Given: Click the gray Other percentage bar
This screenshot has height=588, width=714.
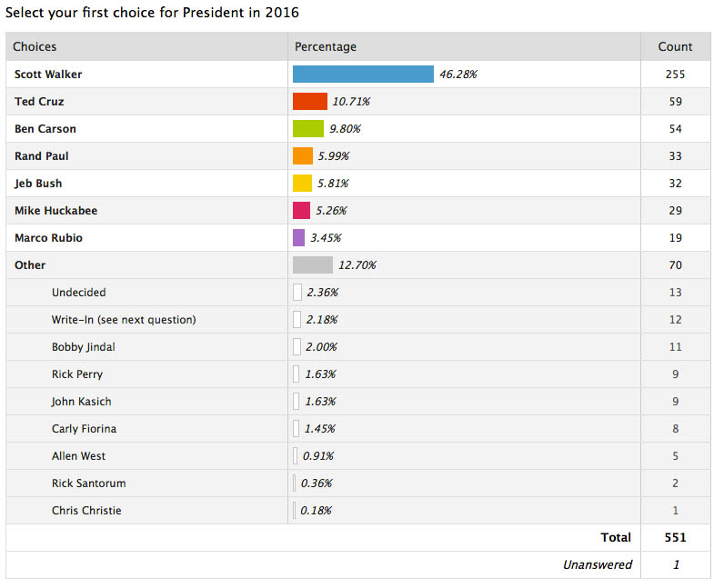Looking at the screenshot, I should pyautogui.click(x=313, y=264).
